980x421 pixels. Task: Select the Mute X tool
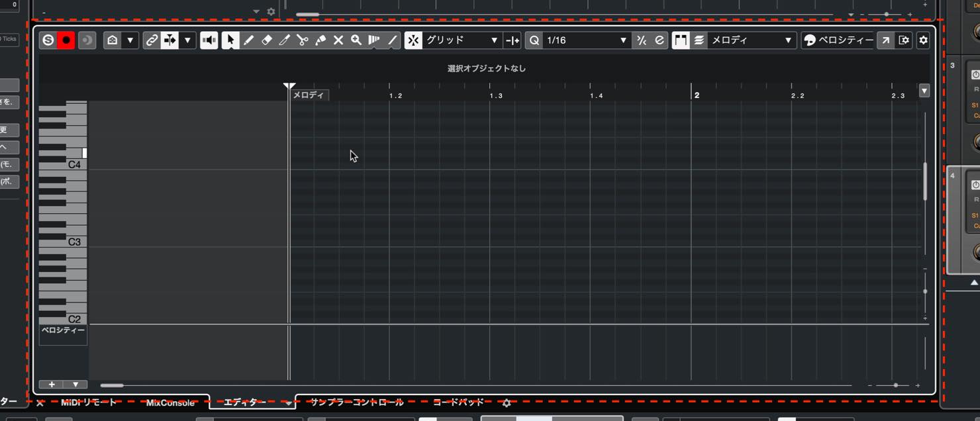(338, 40)
